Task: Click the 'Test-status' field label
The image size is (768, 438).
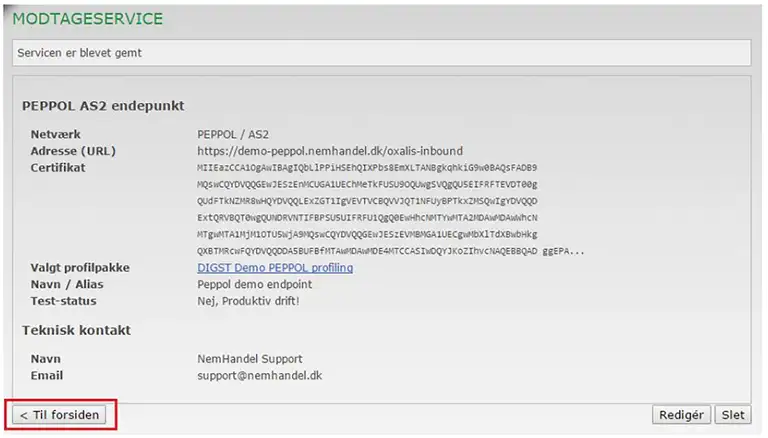Action: tap(62, 300)
